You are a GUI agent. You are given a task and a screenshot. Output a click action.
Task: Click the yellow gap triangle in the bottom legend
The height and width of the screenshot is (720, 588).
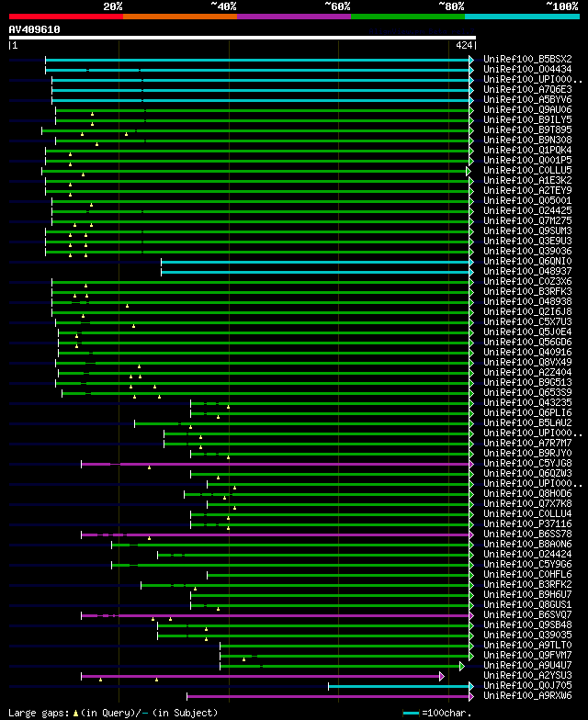point(75,714)
